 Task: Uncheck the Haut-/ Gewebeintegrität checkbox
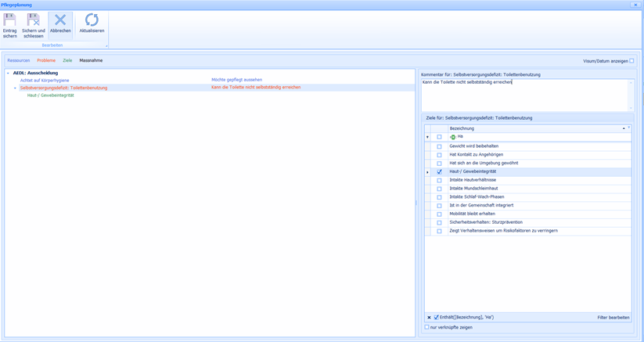[x=439, y=171]
